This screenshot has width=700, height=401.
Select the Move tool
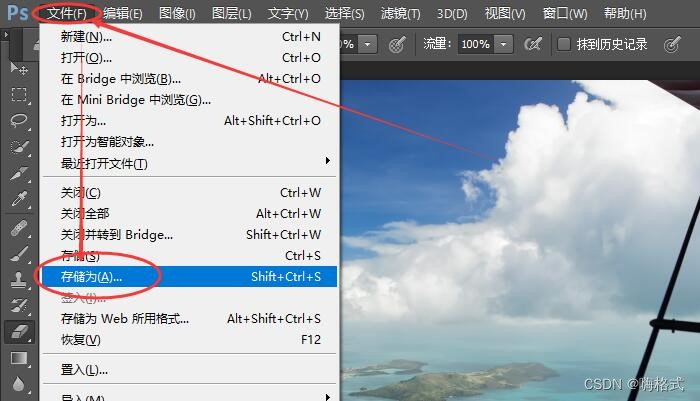[19, 68]
